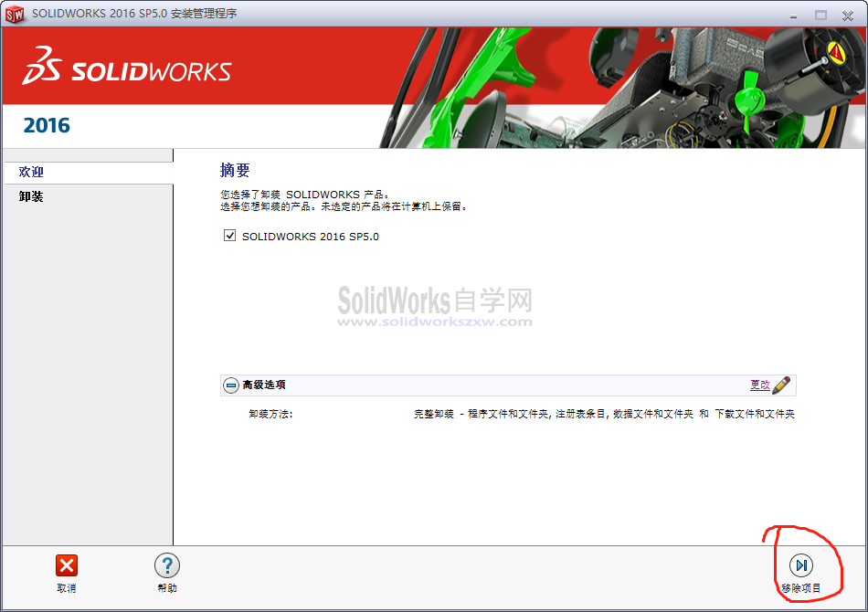Expand the uninstall method options via 更改

[x=761, y=385]
